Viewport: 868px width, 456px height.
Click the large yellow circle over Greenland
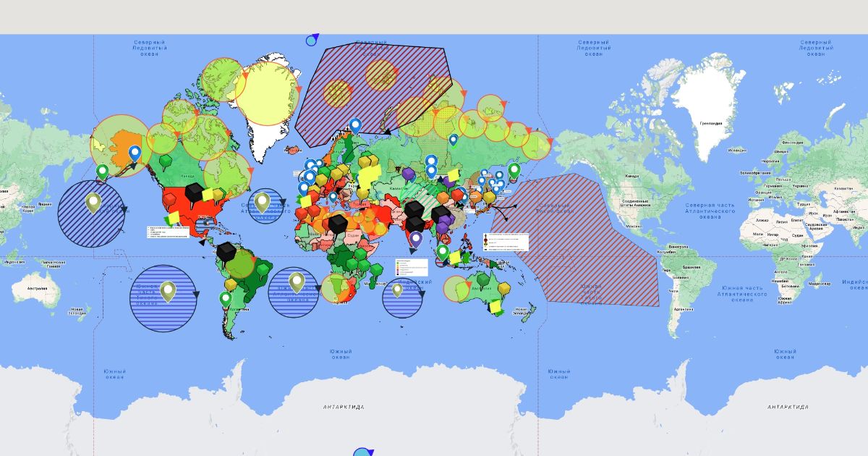point(266,94)
